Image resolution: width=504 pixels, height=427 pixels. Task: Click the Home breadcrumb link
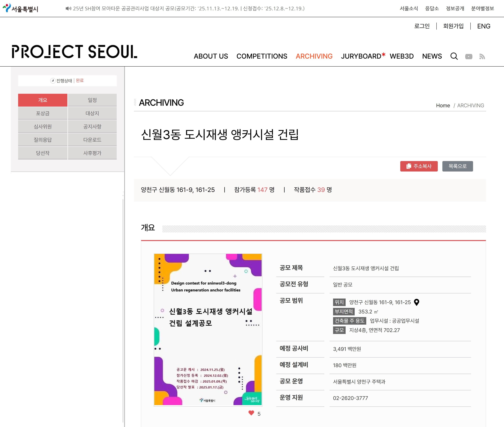tap(443, 106)
